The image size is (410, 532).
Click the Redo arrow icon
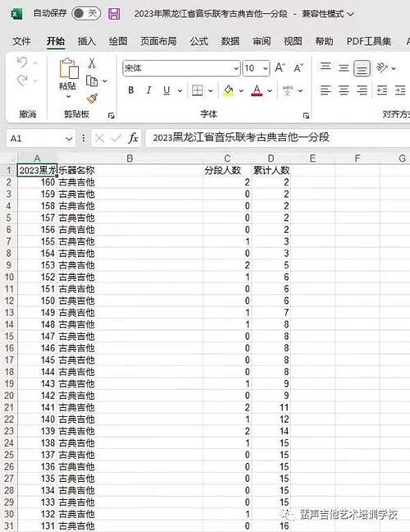point(22,80)
